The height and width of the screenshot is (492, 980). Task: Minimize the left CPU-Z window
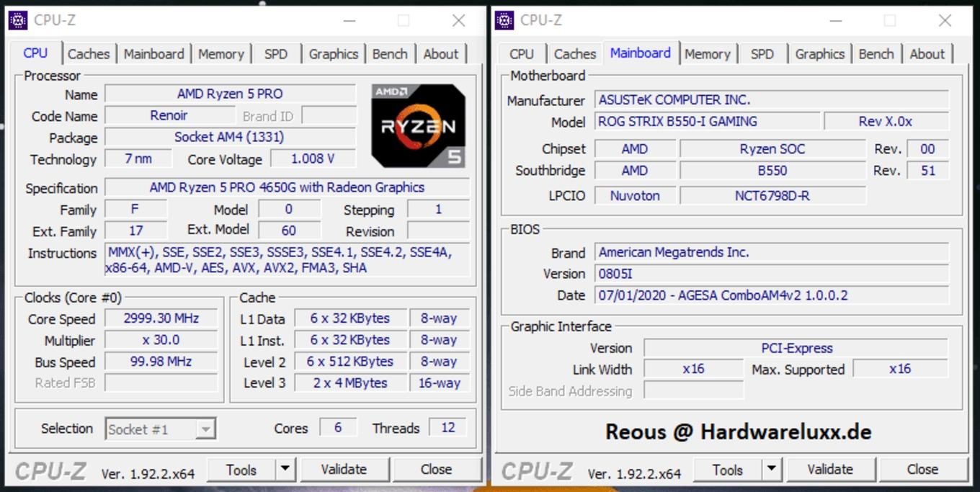tap(349, 21)
